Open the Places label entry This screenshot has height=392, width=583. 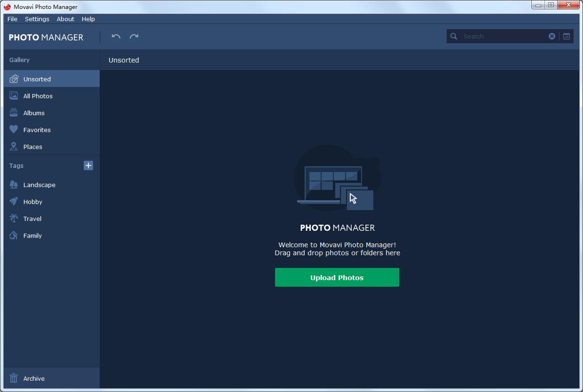click(x=33, y=147)
